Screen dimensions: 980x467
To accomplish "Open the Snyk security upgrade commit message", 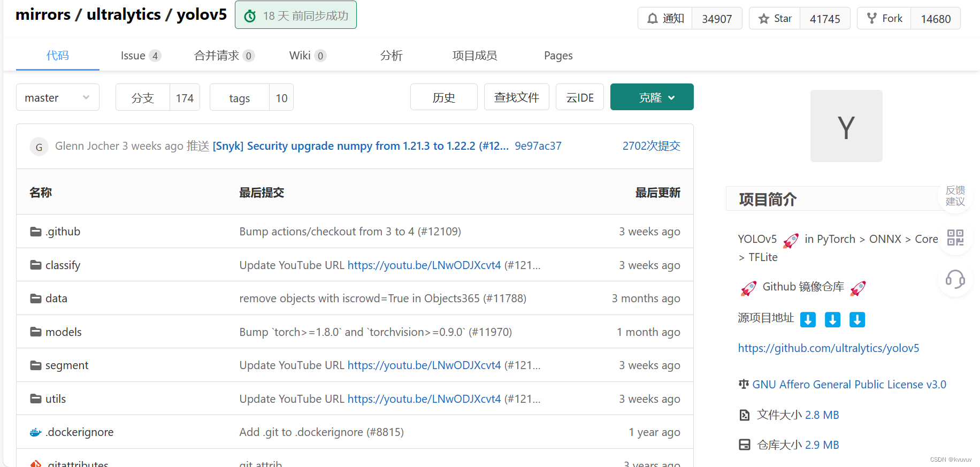I will point(361,146).
